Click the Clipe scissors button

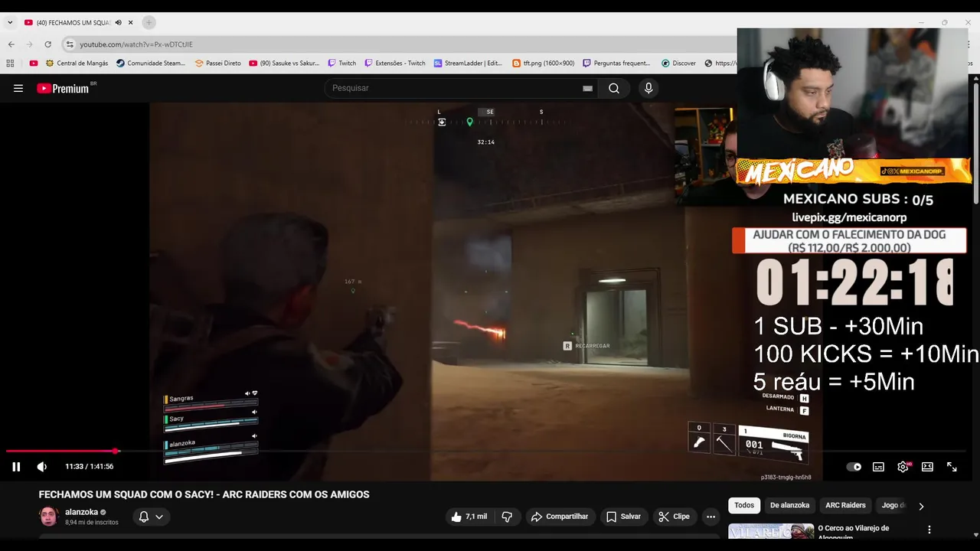tap(674, 517)
